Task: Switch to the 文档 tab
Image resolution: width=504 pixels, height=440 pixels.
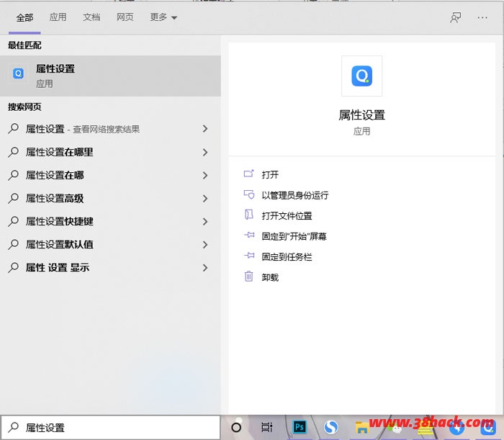Action: [91, 18]
